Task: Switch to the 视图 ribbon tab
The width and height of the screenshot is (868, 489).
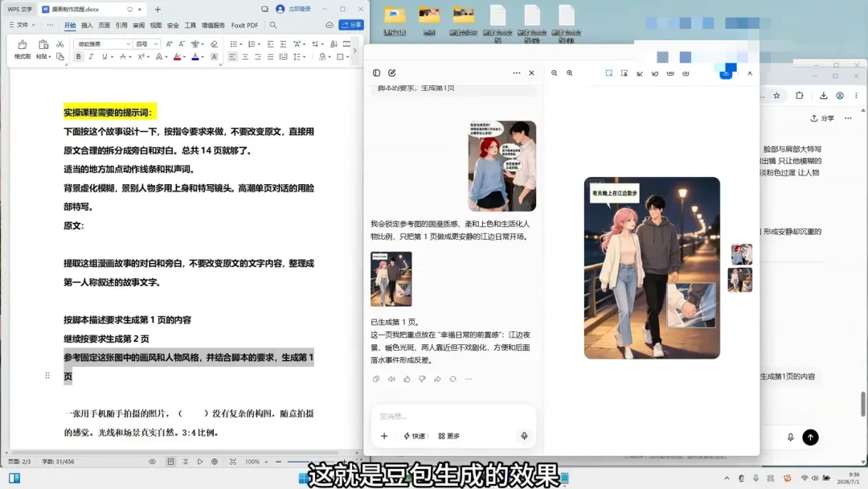Action: click(156, 25)
